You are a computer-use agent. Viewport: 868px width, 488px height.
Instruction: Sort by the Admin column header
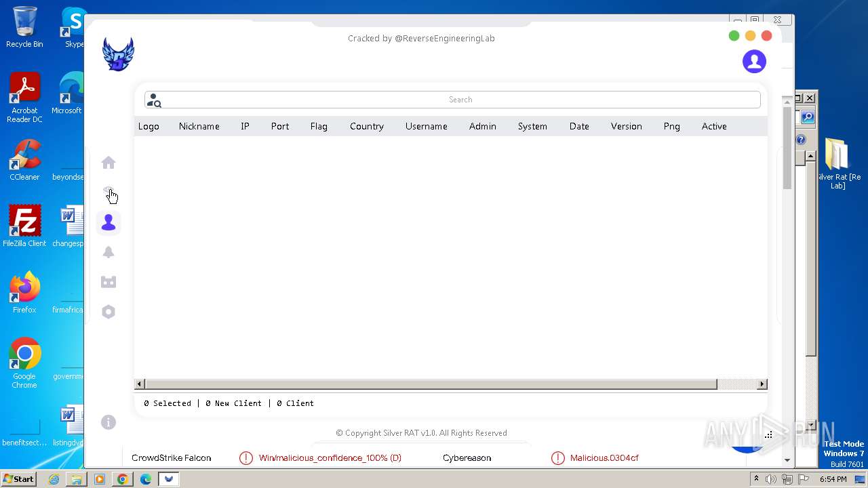[x=482, y=126]
